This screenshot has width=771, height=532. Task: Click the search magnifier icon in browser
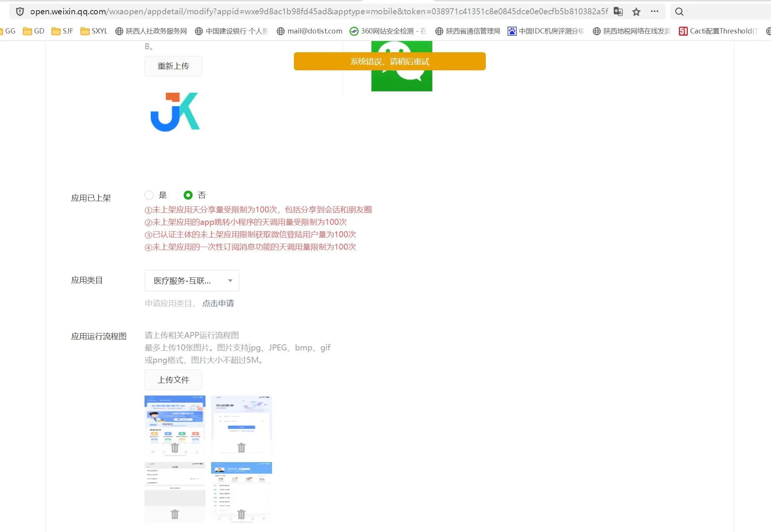tap(679, 12)
